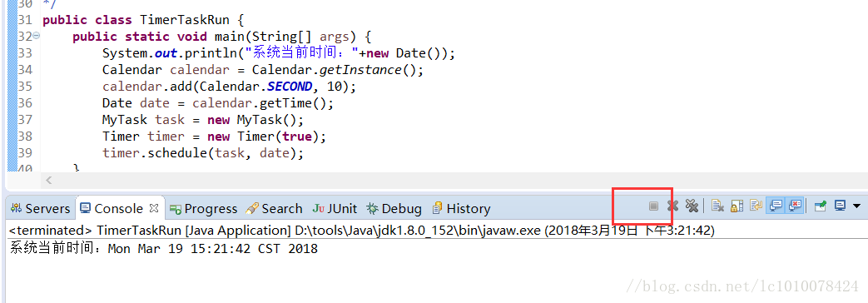Screen dimensions: 868x303
Task: Open the History tab
Action: 461,209
